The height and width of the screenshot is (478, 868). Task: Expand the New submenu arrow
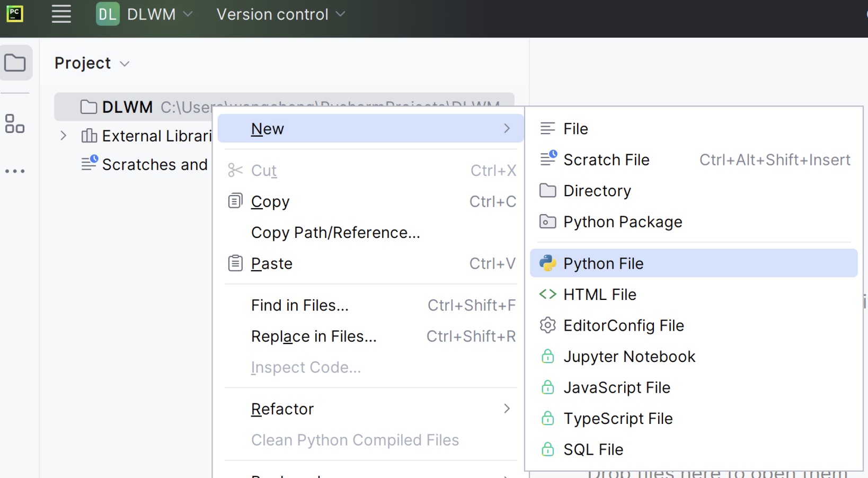tap(507, 128)
